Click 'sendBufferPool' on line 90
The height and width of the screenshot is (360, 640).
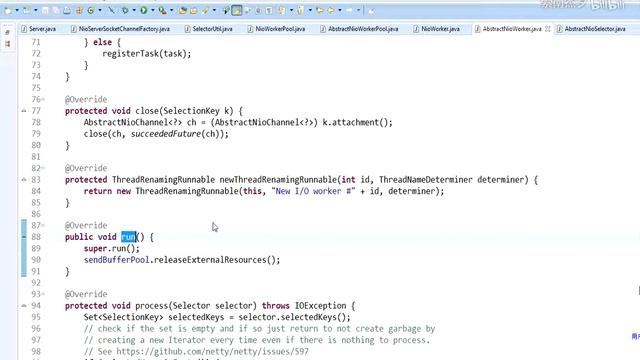point(116,260)
